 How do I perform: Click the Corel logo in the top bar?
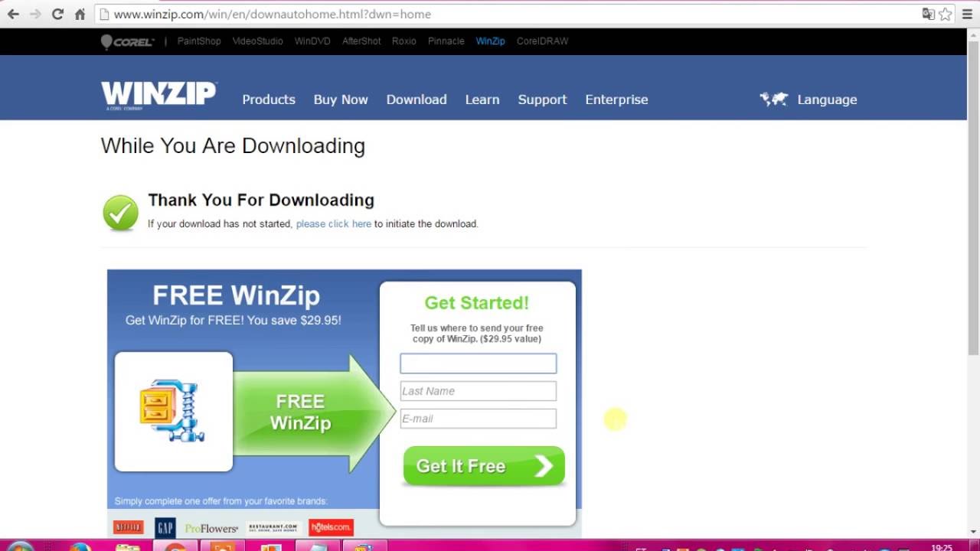pyautogui.click(x=128, y=41)
